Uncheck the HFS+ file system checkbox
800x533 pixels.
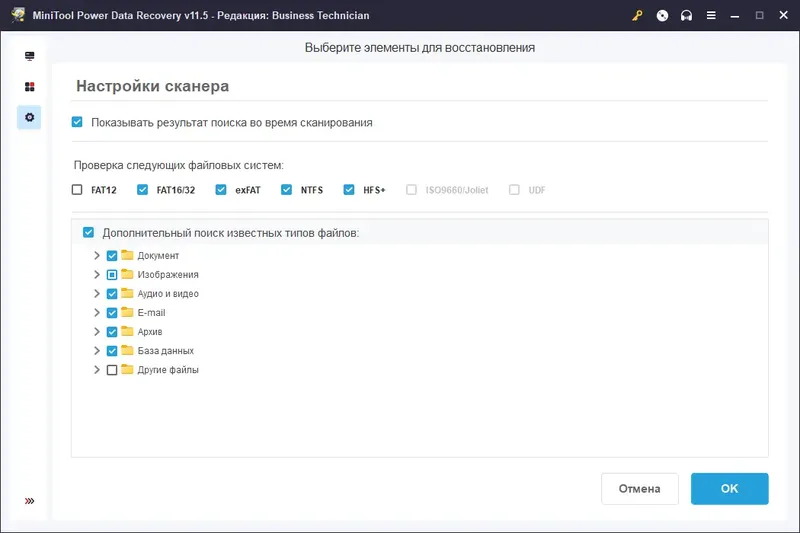tap(349, 190)
